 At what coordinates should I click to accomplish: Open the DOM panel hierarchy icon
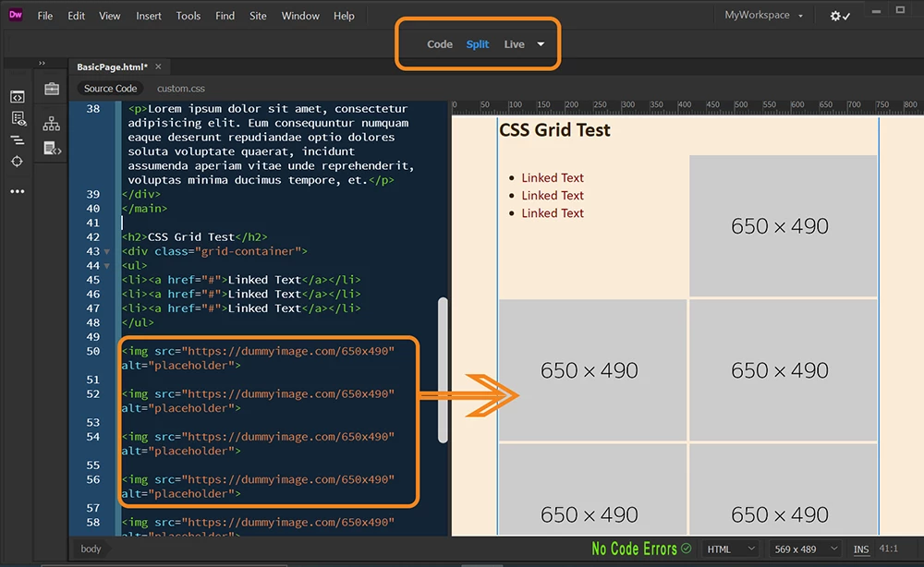pyautogui.click(x=51, y=124)
